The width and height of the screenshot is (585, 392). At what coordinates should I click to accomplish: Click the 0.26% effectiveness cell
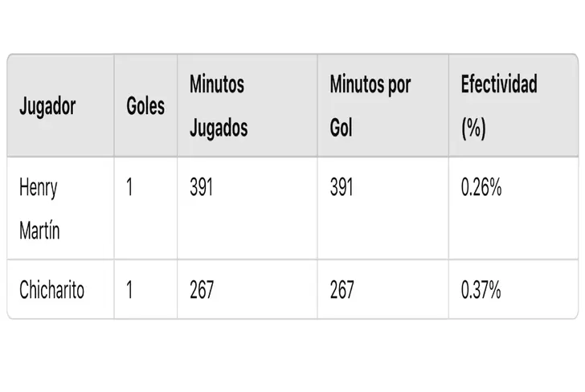(x=481, y=188)
